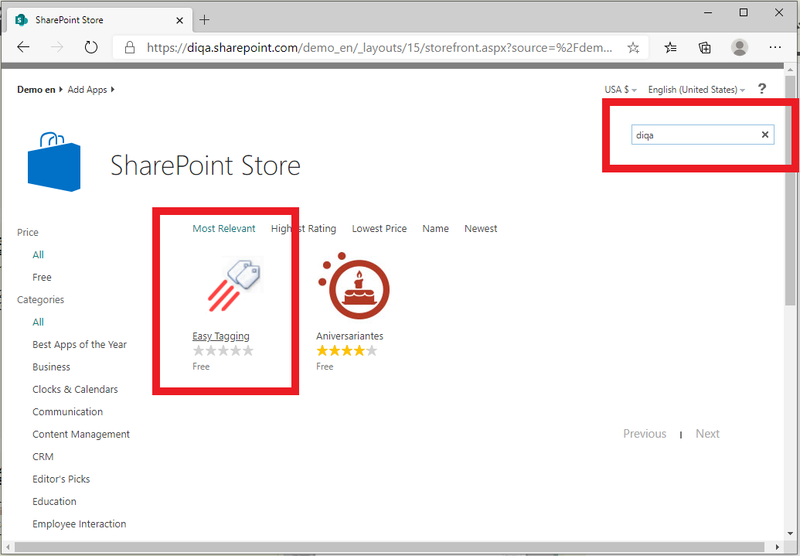Select the Content Management category
Screen dimensions: 800x556
pyautogui.click(x=81, y=434)
